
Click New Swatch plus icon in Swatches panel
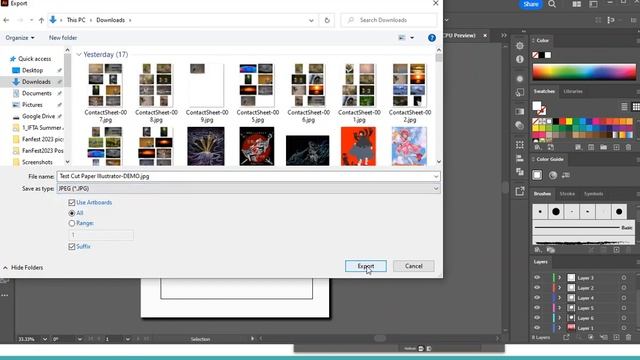tap(616, 147)
